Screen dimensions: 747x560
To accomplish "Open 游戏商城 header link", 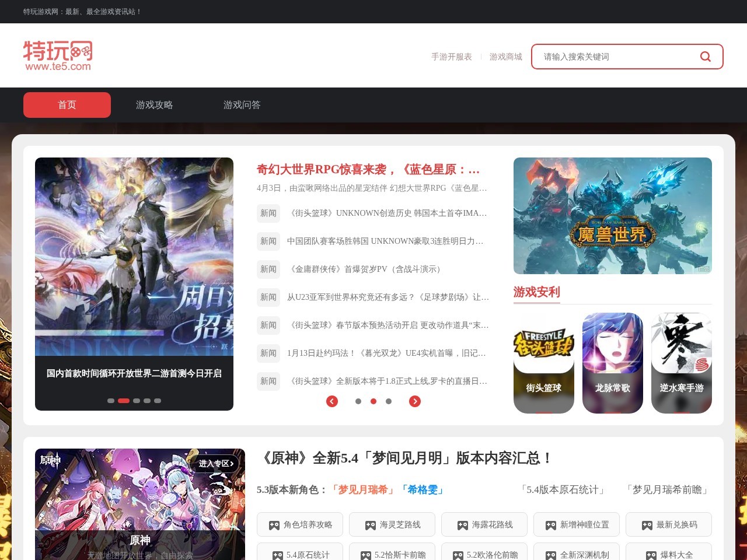I will (506, 57).
